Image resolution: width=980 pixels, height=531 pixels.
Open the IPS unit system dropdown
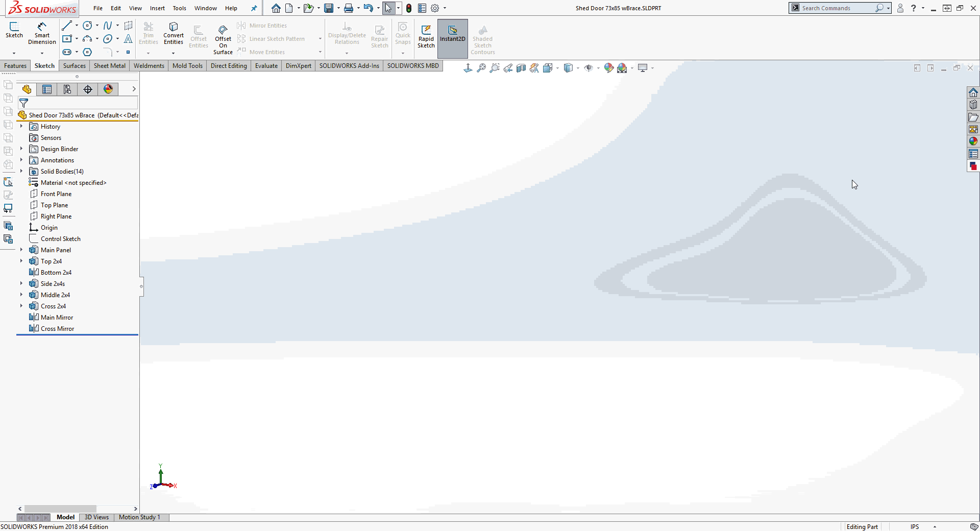[935, 526]
